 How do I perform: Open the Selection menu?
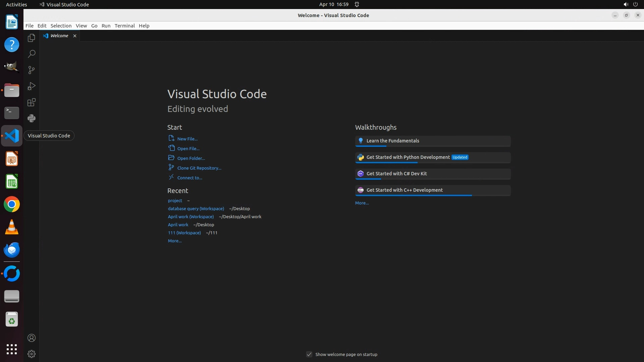tap(61, 26)
